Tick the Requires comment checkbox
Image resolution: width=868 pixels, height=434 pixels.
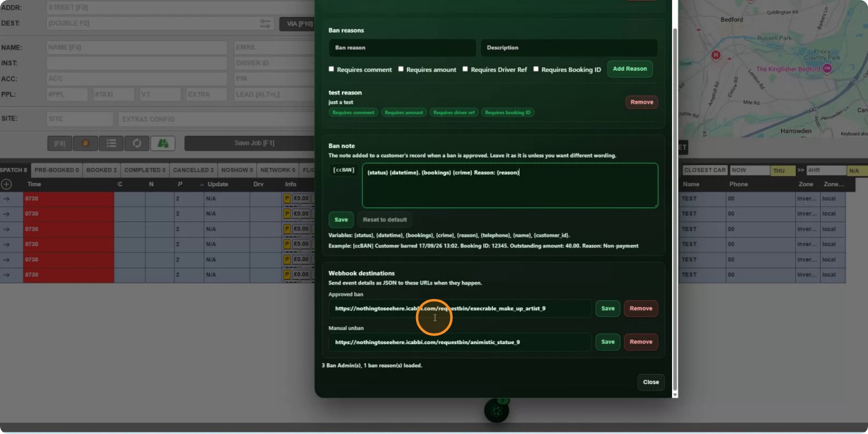331,69
